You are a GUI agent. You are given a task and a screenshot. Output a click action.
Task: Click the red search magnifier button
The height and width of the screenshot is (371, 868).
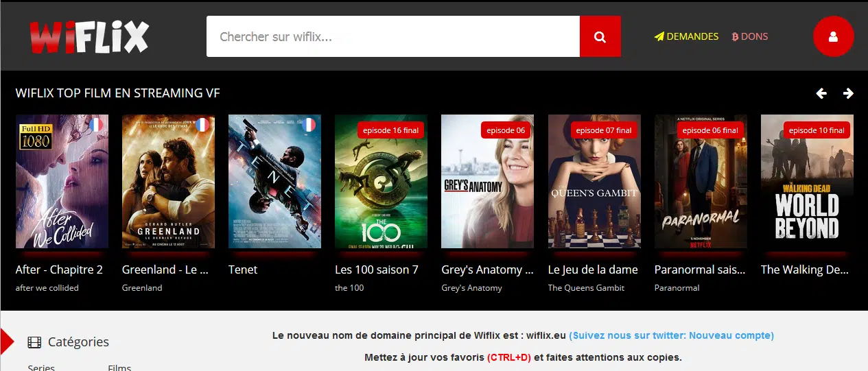[600, 36]
